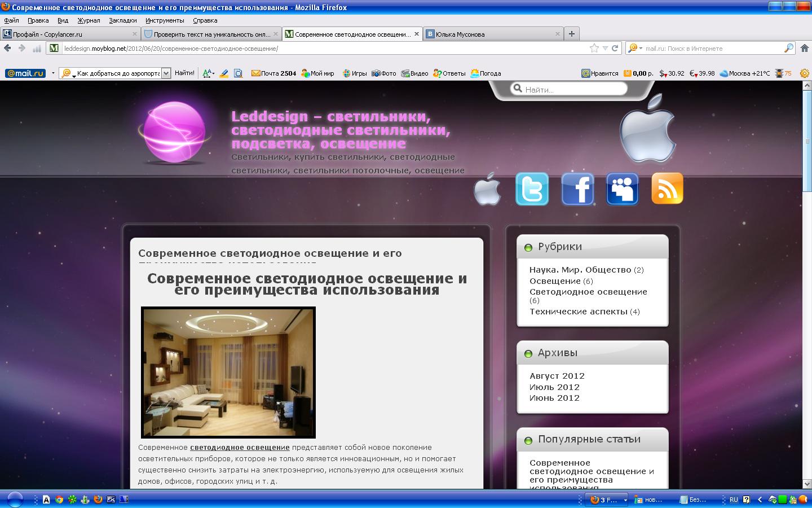Viewport: 812px width, 508px height.
Task: Open Погода weather in the toolbar
Action: tap(486, 73)
